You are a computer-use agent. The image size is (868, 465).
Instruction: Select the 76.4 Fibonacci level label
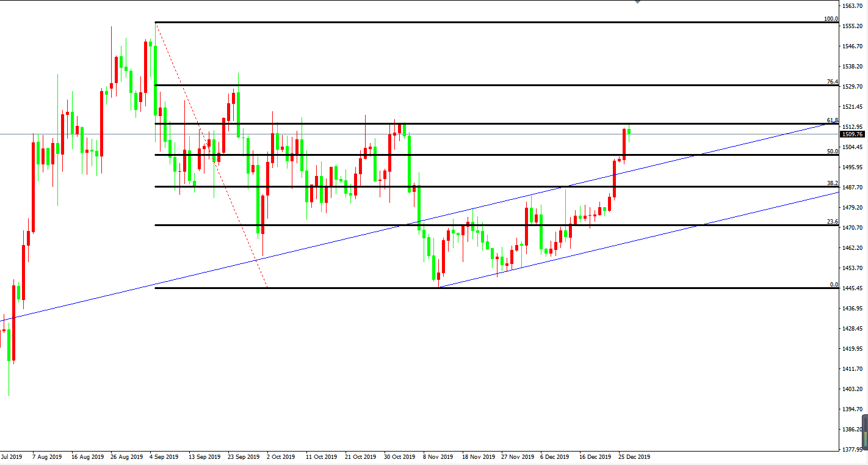tap(832, 82)
